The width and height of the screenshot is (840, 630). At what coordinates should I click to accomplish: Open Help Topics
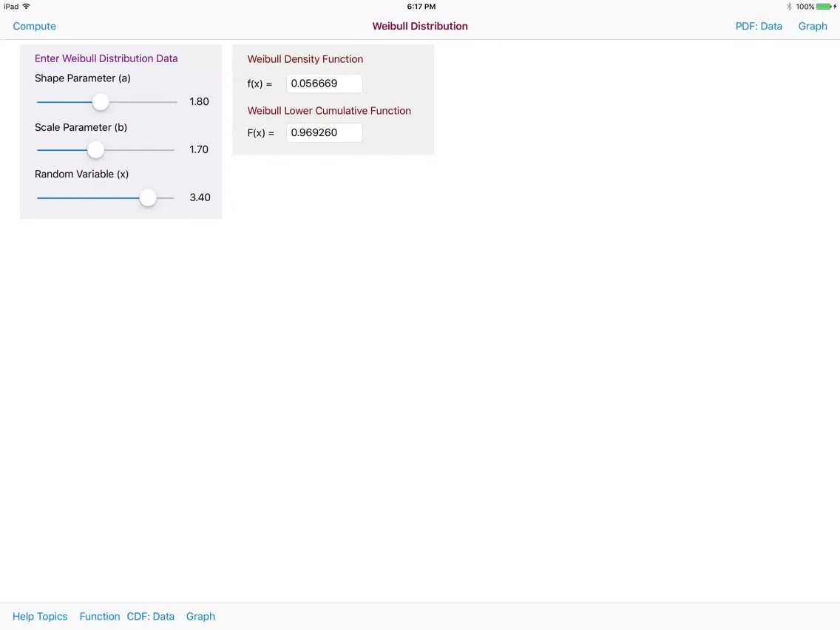(x=40, y=616)
